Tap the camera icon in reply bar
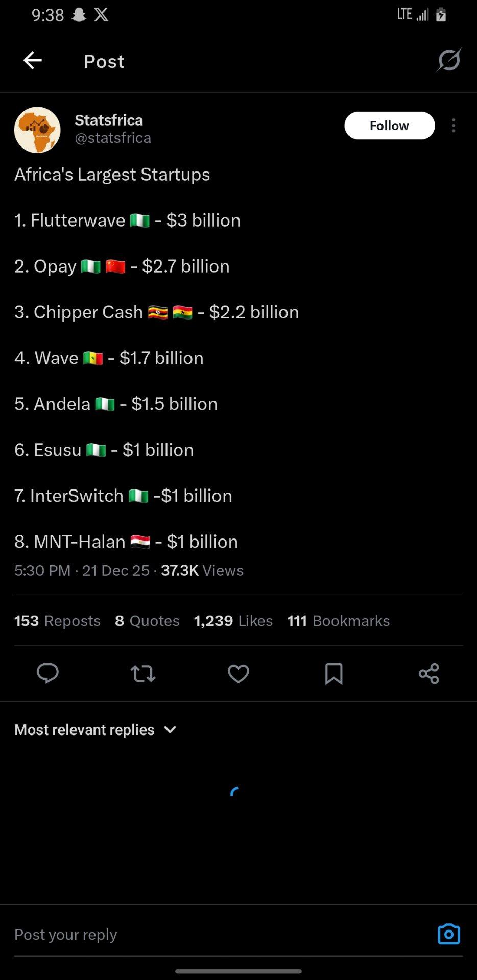Screen dimensions: 477x980 point(449,934)
